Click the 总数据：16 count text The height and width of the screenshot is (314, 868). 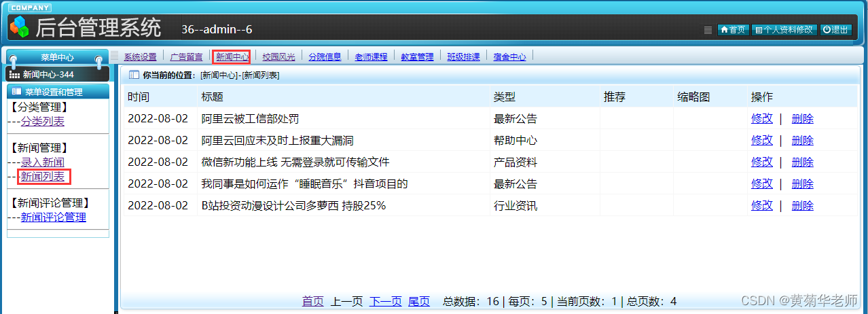(x=471, y=301)
